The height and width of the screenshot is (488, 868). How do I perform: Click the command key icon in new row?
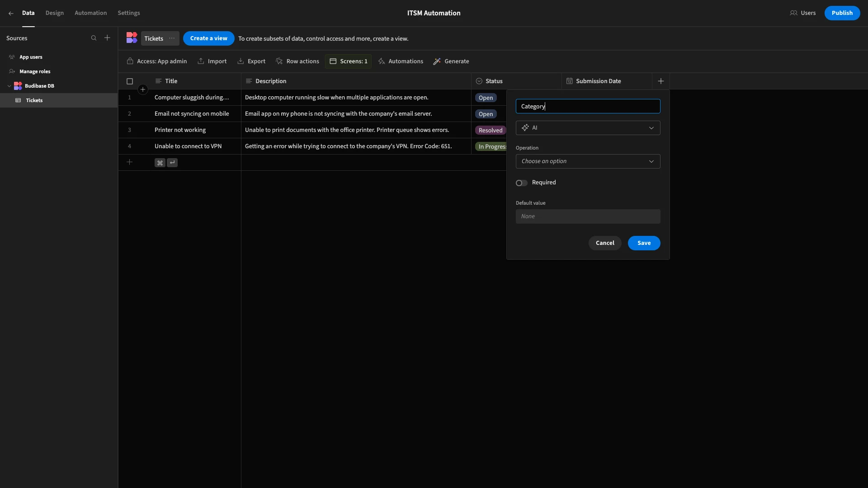(160, 163)
